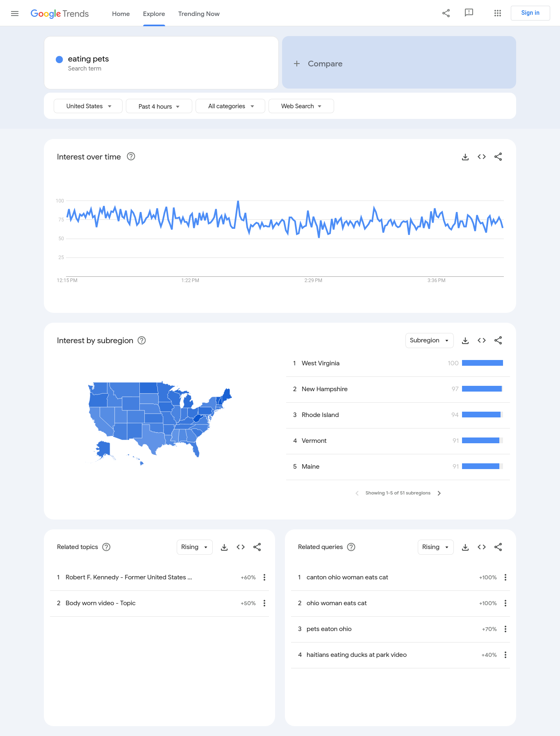Open help for Interest by subregion
The image size is (560, 736).
point(141,340)
